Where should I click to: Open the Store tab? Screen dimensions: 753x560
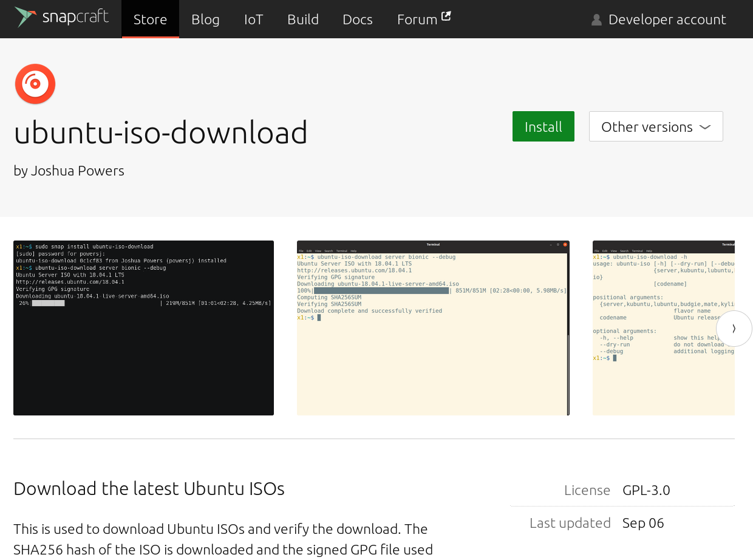coord(151,19)
